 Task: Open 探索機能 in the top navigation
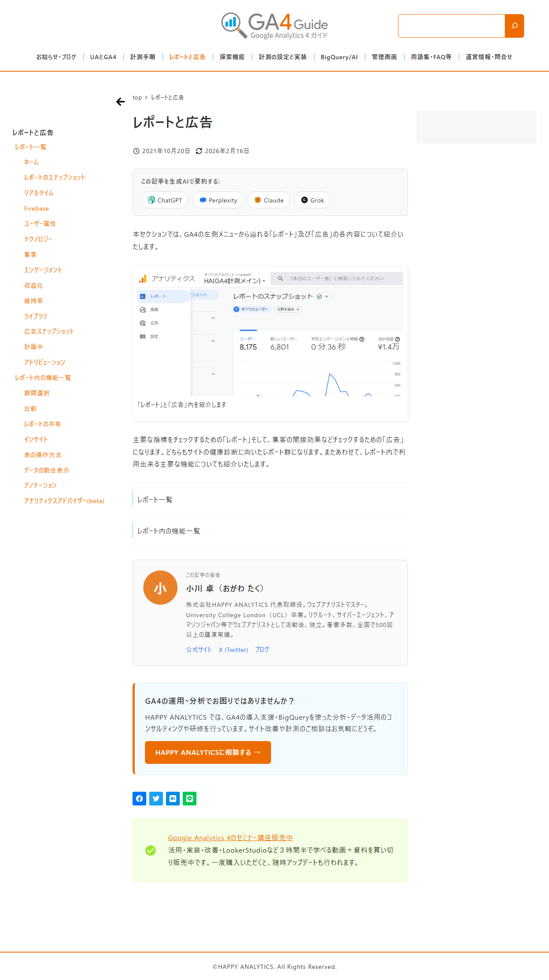(232, 57)
